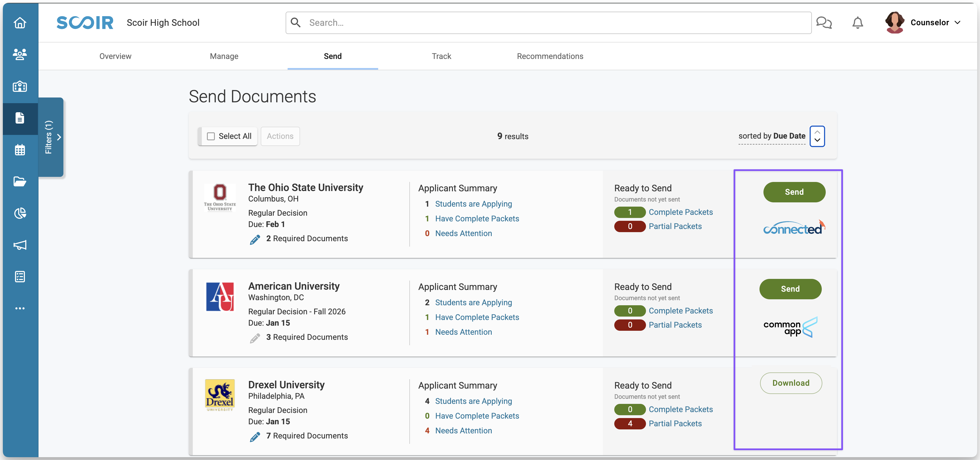980x460 pixels.
Task: Focus the Search input field
Action: pyautogui.click(x=548, y=23)
